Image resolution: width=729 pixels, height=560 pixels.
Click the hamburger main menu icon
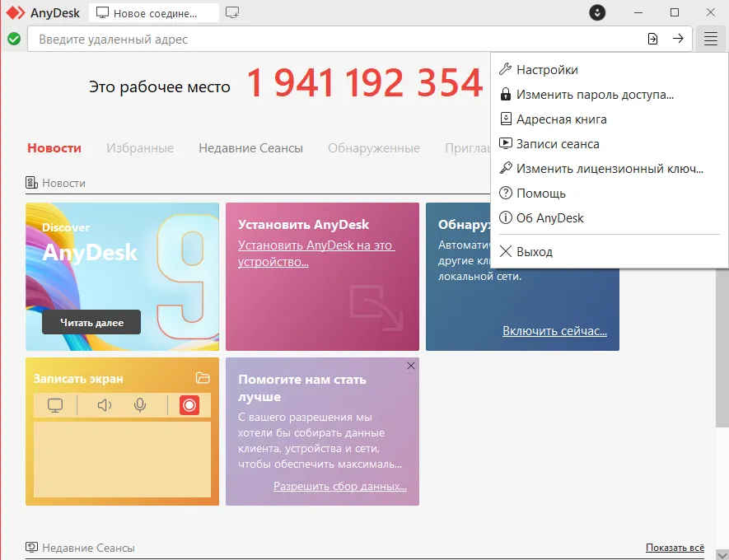pyautogui.click(x=710, y=39)
